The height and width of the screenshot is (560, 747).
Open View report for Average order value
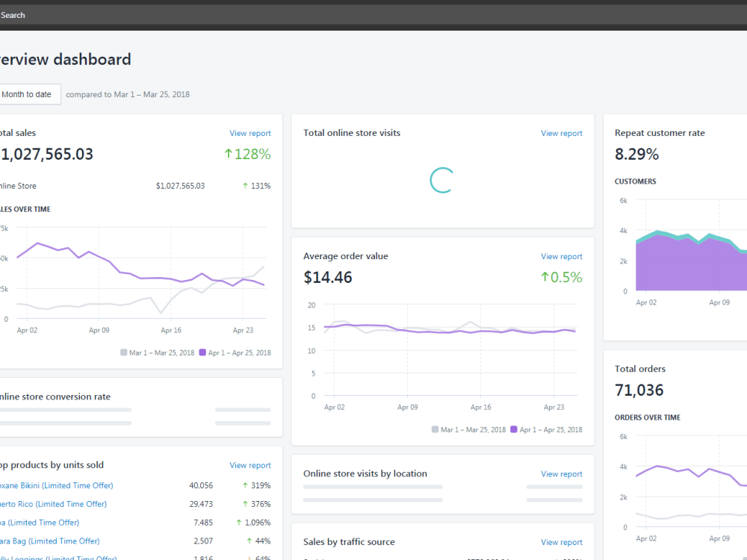point(561,256)
